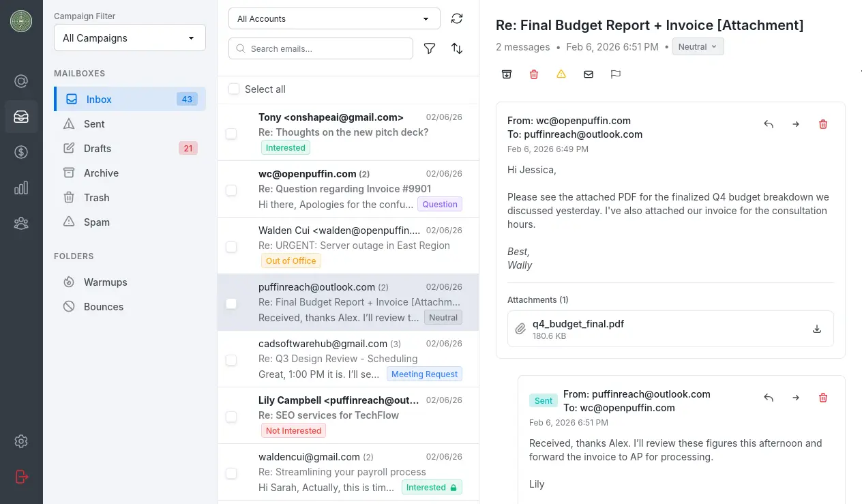Archive the conversation using the archive icon

[x=506, y=74]
